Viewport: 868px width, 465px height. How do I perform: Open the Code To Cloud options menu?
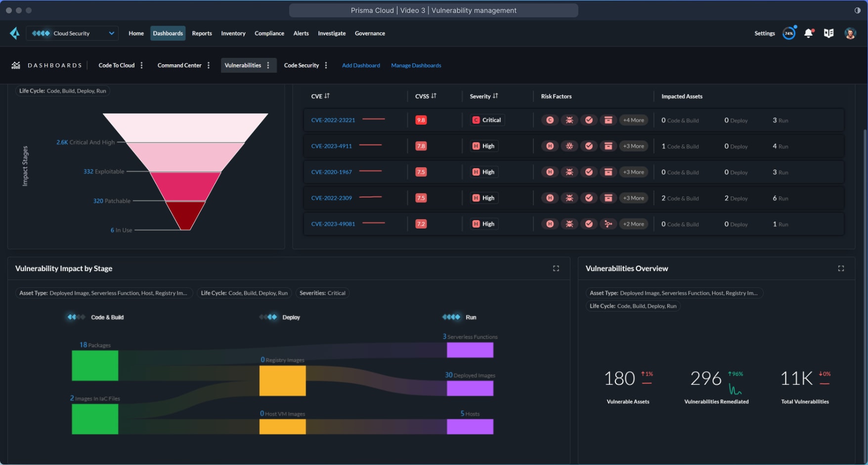click(x=142, y=65)
